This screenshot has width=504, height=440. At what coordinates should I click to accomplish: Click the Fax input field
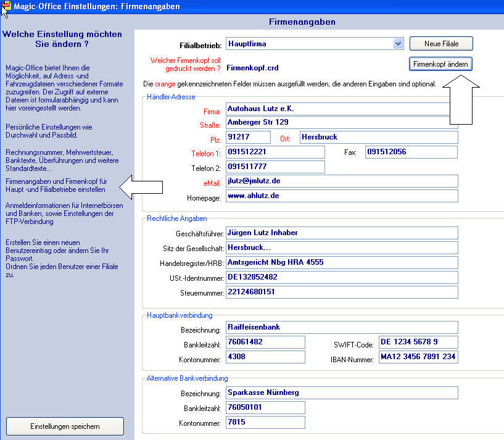click(x=411, y=152)
